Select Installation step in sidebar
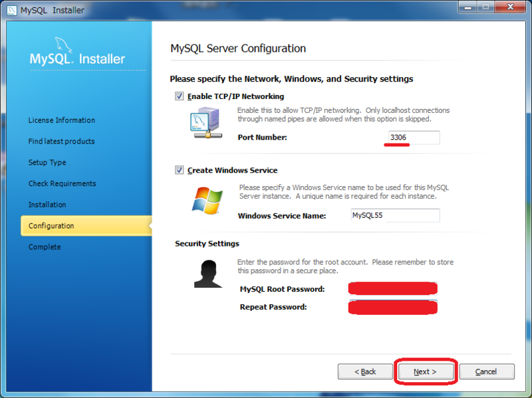The image size is (532, 398). coord(47,205)
